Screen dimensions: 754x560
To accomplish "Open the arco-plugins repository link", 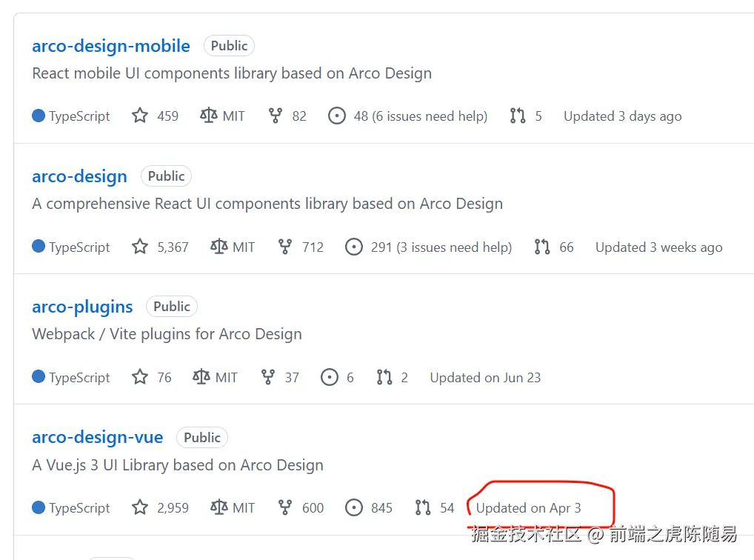I will pyautogui.click(x=82, y=307).
